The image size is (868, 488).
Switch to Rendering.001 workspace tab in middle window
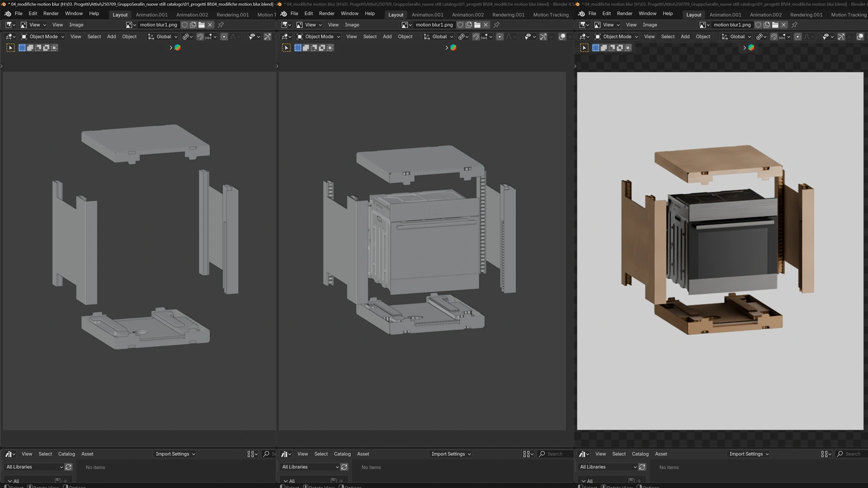(x=508, y=14)
